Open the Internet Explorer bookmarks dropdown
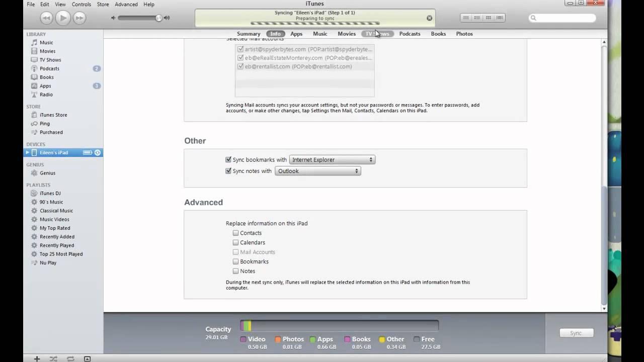 pyautogui.click(x=332, y=160)
